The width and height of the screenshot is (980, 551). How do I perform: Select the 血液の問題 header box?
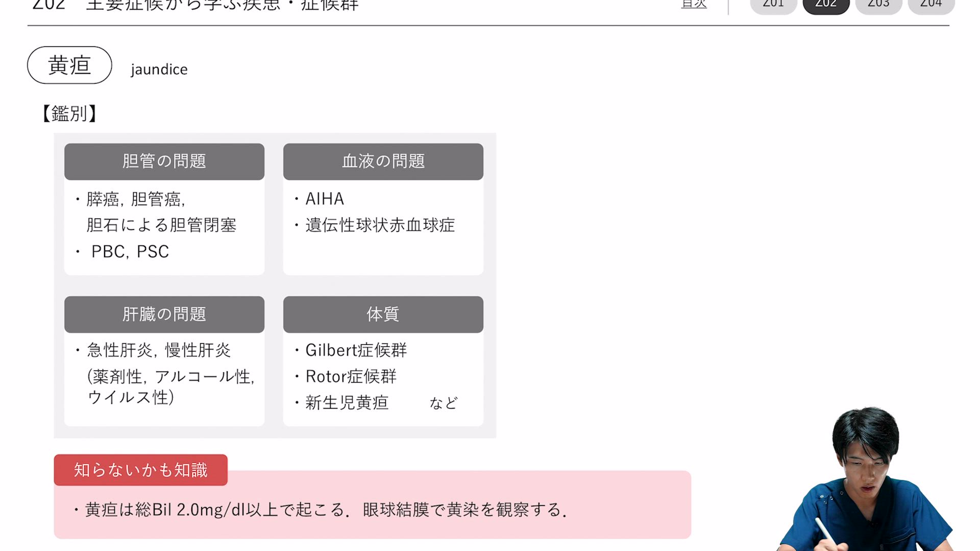pos(383,162)
